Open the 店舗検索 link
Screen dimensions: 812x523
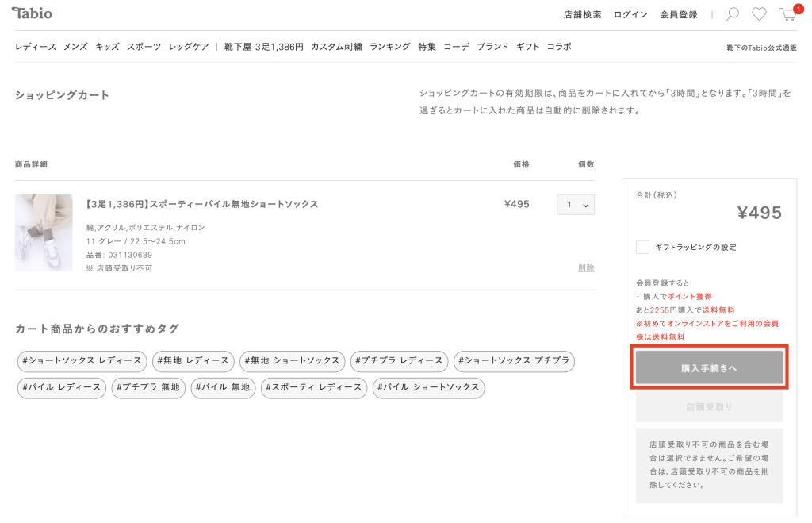(x=582, y=14)
